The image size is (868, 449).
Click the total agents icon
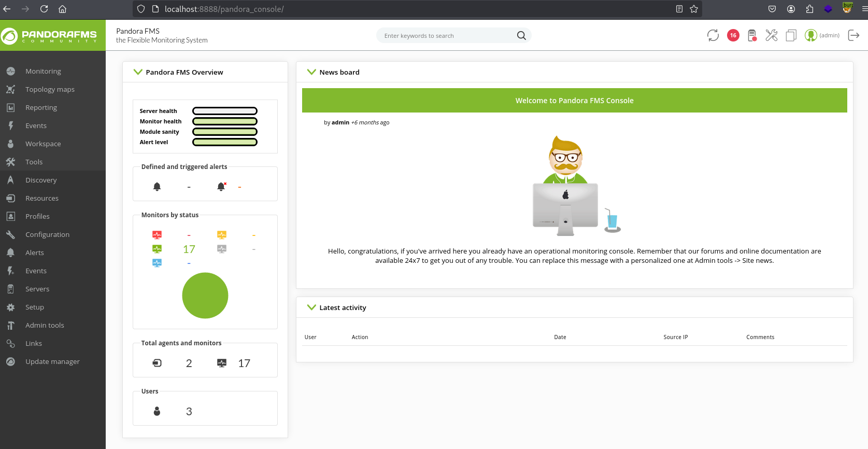coord(157,363)
